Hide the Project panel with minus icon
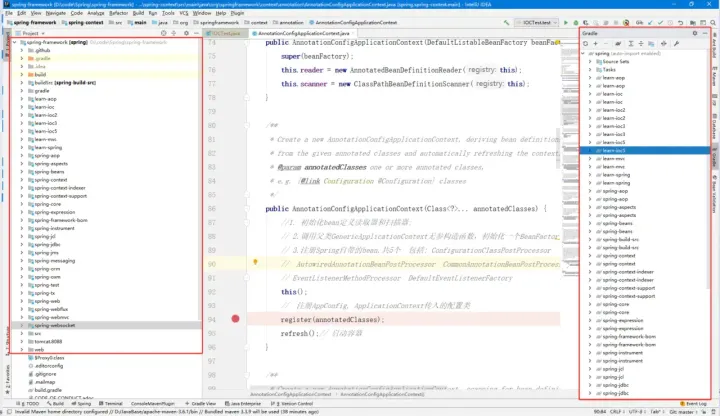The height and width of the screenshot is (416, 720). coord(196,33)
